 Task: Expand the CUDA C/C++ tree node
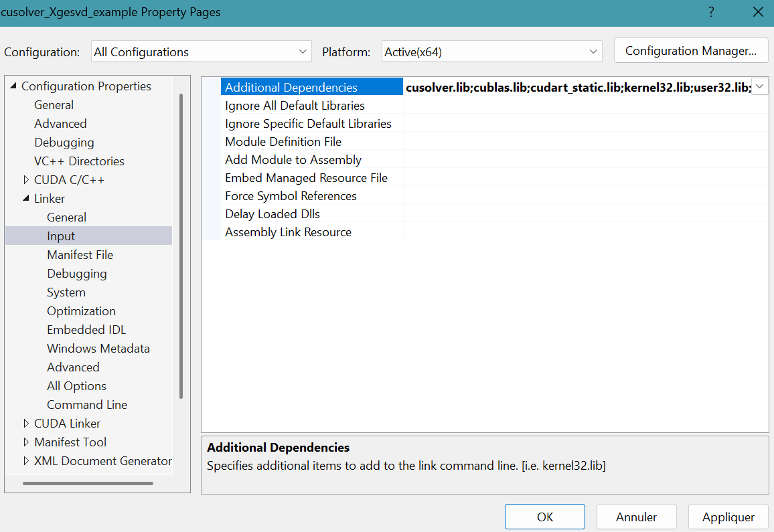pos(26,180)
